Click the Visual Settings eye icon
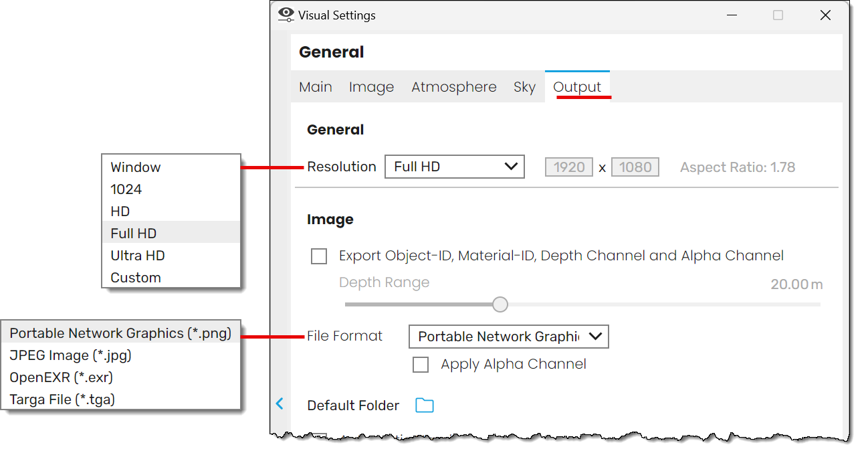The height and width of the screenshot is (451, 868). point(286,14)
